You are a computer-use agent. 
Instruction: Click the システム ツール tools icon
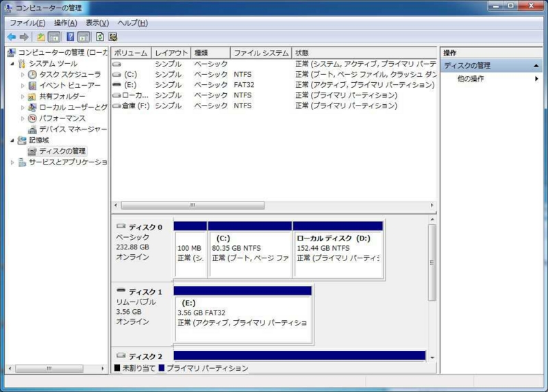pyautogui.click(x=22, y=63)
